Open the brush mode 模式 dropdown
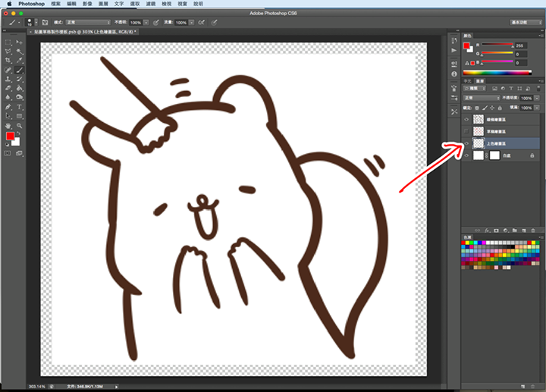The image size is (546, 392). (x=89, y=22)
